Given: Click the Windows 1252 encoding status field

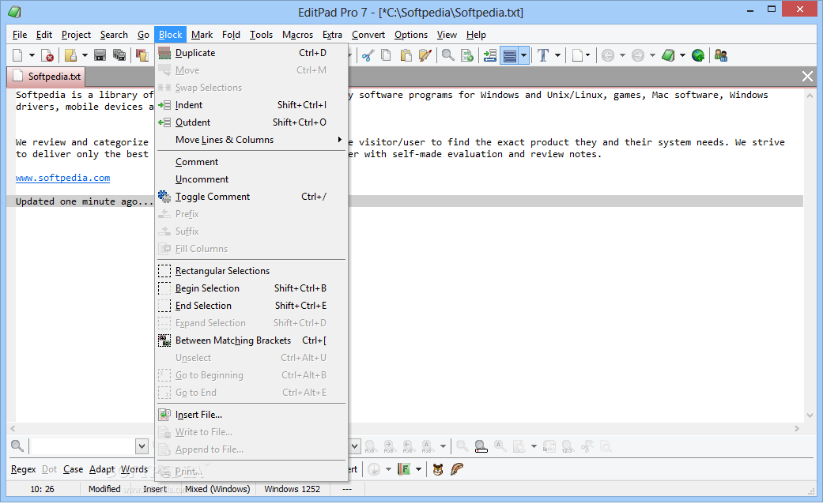Looking at the screenshot, I should [x=293, y=489].
